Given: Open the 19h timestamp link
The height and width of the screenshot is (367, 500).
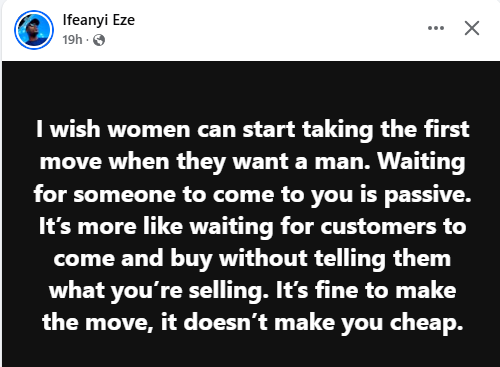Looking at the screenshot, I should [72, 40].
